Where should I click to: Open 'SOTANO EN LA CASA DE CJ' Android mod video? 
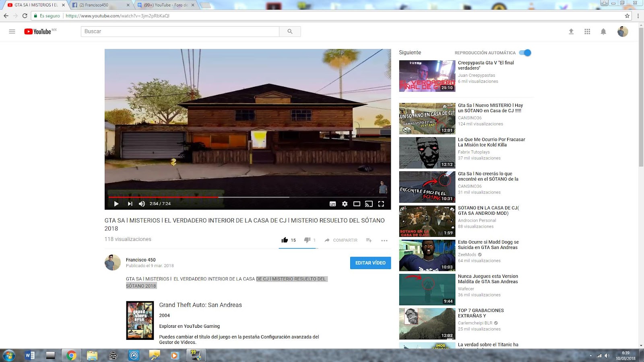(x=488, y=210)
